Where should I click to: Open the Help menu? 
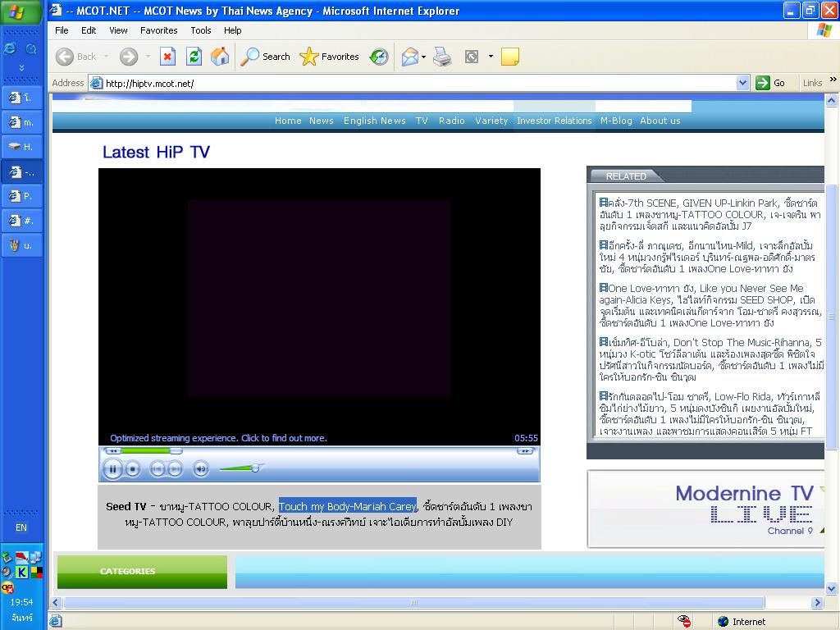tap(232, 30)
